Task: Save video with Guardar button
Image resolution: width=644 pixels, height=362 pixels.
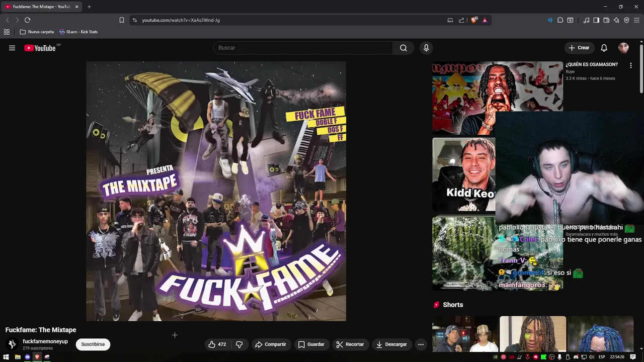Action: pyautogui.click(x=311, y=344)
